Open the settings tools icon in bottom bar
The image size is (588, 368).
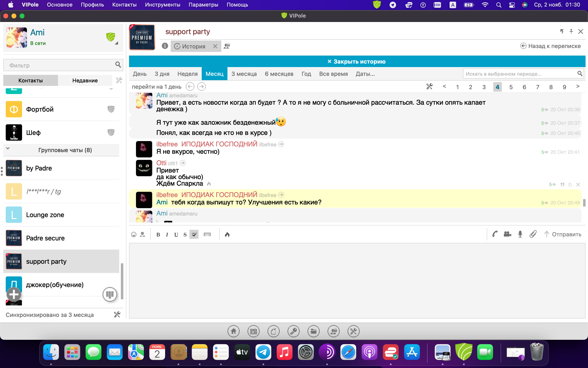[354, 331]
